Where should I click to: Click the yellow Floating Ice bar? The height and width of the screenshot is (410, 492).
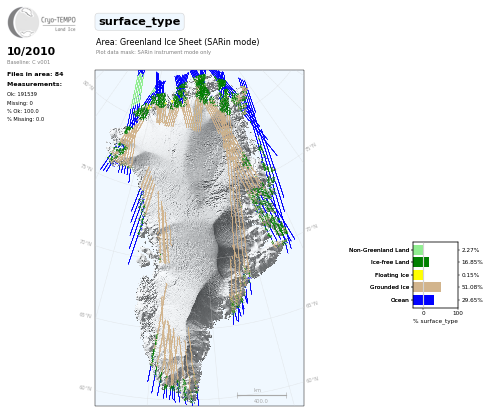pos(418,275)
